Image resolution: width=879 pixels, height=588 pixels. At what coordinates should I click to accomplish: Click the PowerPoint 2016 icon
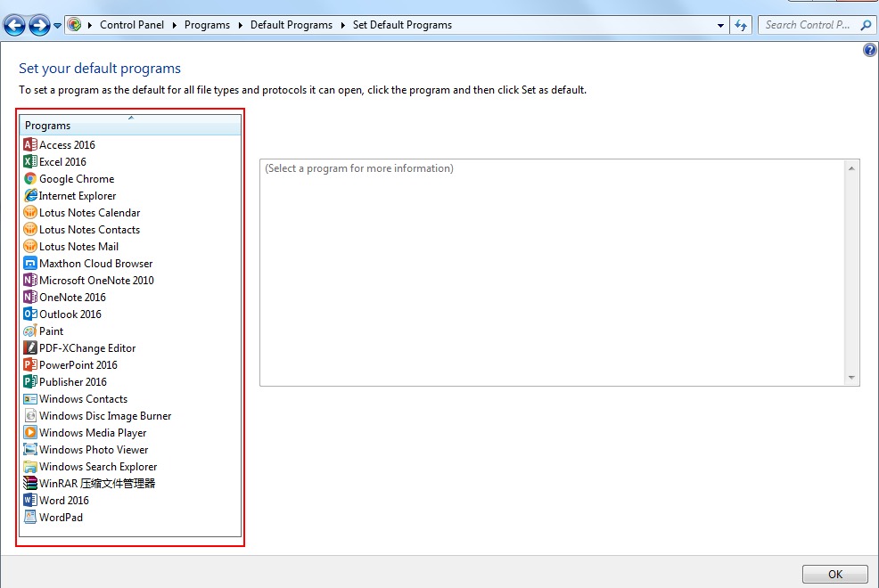pos(30,364)
